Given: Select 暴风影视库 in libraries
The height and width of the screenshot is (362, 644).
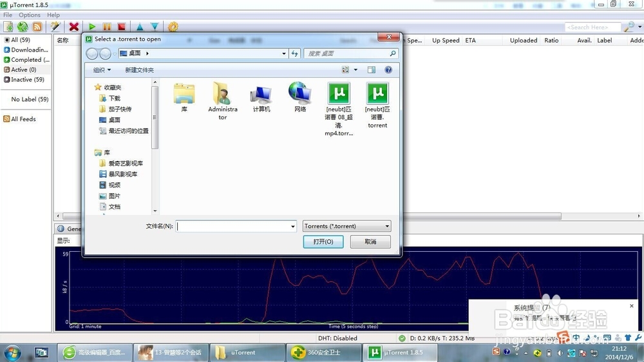Looking at the screenshot, I should pos(118,174).
